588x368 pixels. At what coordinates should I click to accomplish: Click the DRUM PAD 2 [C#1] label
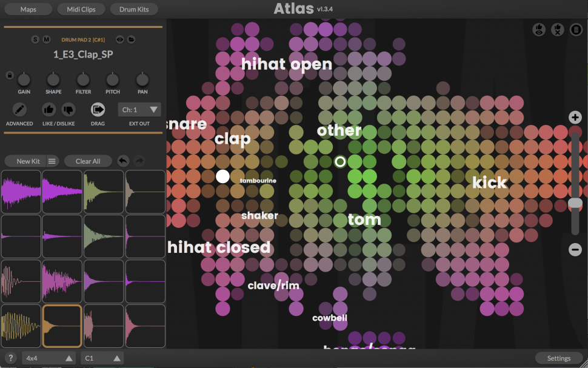tap(83, 40)
